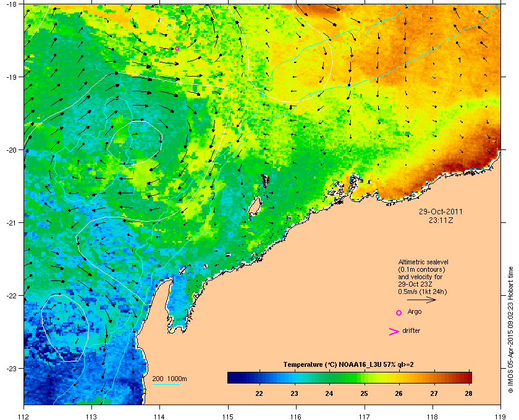This screenshot has width=519, height=420.
Task: Click the longitude axis label '114'
Action: [x=159, y=417]
